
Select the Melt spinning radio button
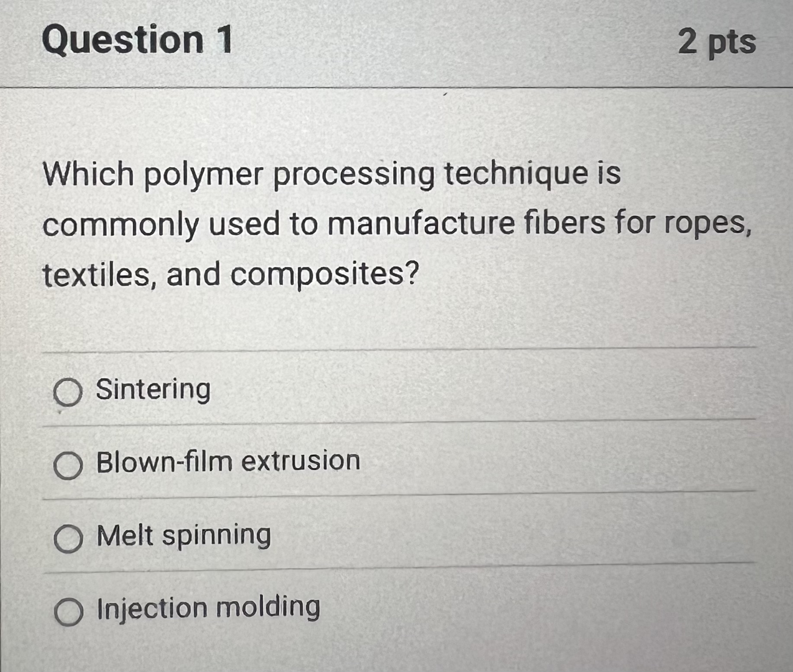point(68,538)
